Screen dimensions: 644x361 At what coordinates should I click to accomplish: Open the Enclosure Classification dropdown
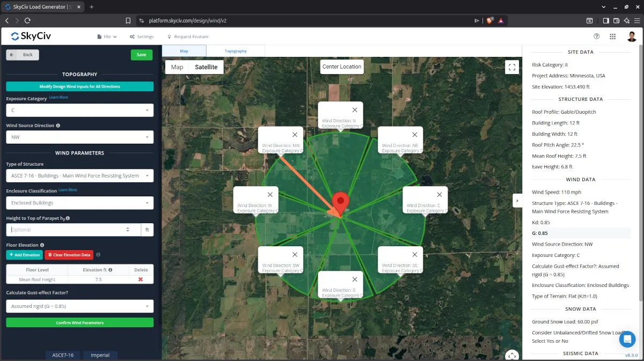(x=79, y=203)
